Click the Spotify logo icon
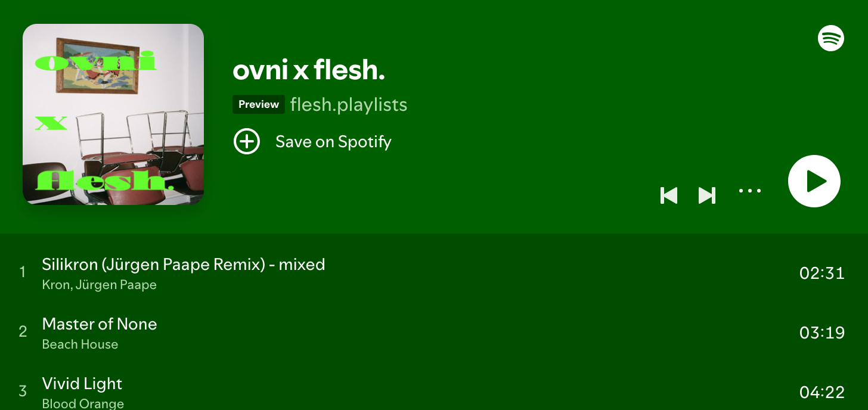 coord(830,38)
